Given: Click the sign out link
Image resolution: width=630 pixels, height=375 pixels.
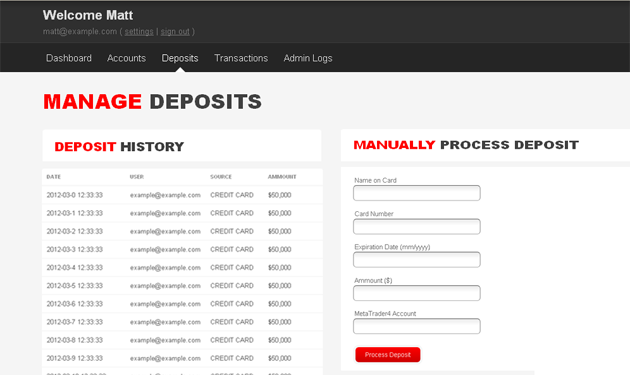Looking at the screenshot, I should [175, 32].
